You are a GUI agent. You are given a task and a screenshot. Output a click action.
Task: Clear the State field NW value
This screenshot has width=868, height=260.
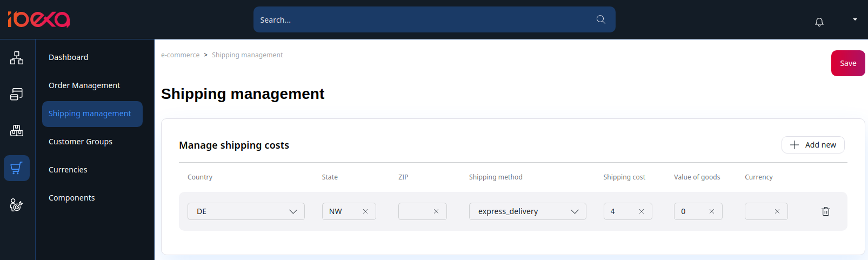click(x=365, y=211)
